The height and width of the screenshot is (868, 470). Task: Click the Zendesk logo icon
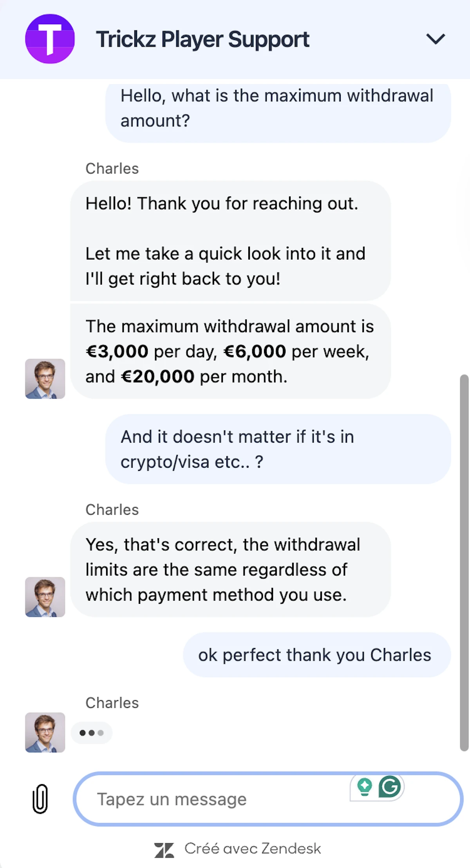point(164,850)
